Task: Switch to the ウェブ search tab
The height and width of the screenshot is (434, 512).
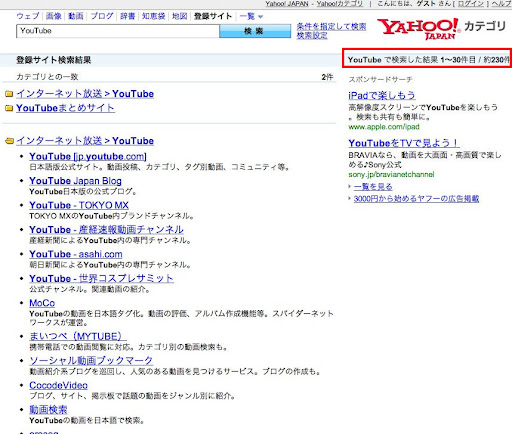Action: click(28, 16)
